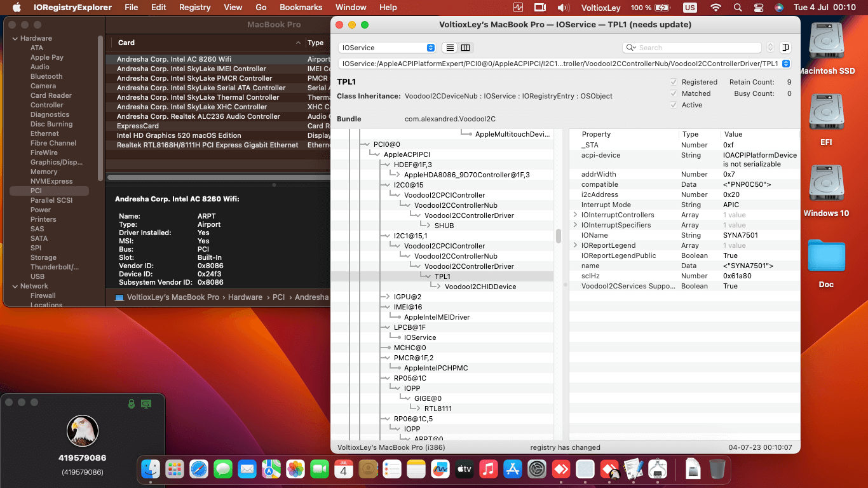This screenshot has width=868, height=488.
Task: Toggle the Registered checkbox
Action: (x=674, y=82)
